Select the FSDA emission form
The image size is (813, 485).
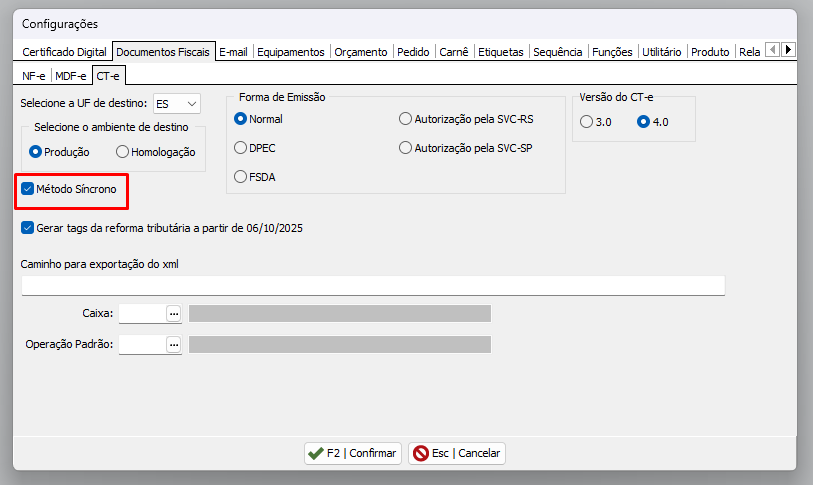coord(240,177)
